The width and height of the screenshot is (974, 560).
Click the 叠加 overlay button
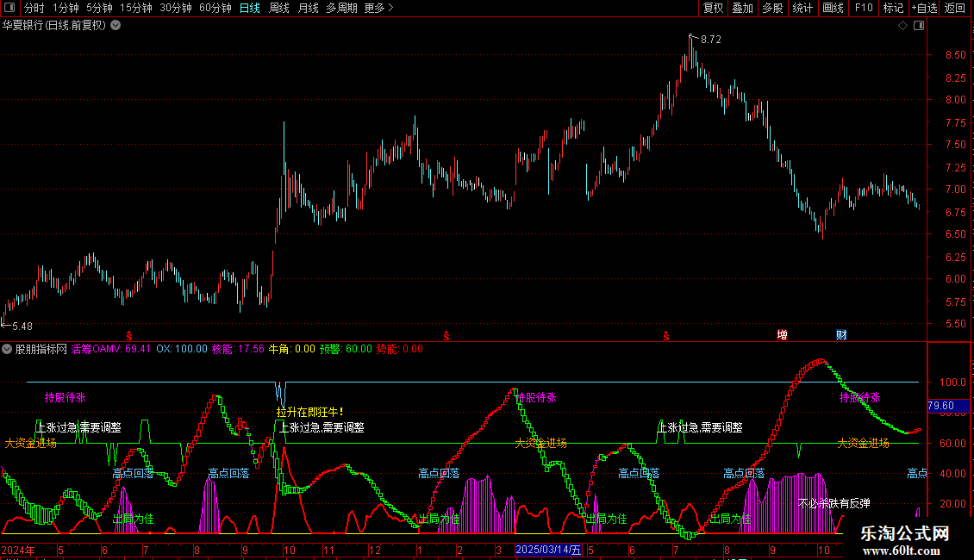pyautogui.click(x=742, y=8)
